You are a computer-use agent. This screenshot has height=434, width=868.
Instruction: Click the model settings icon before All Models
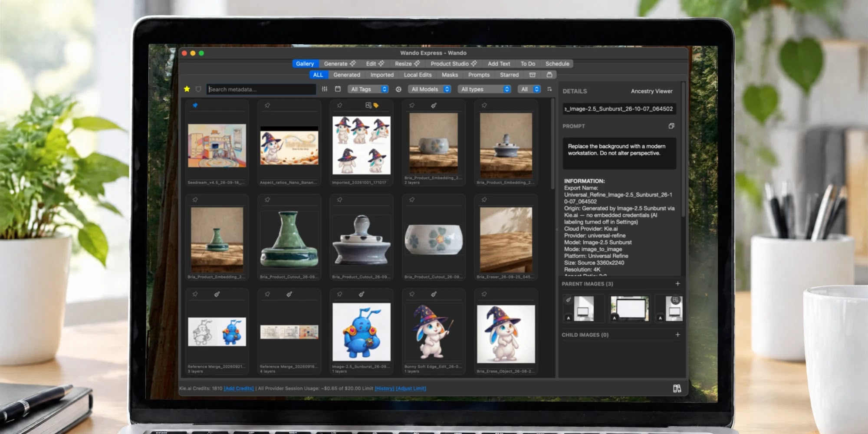(x=398, y=89)
